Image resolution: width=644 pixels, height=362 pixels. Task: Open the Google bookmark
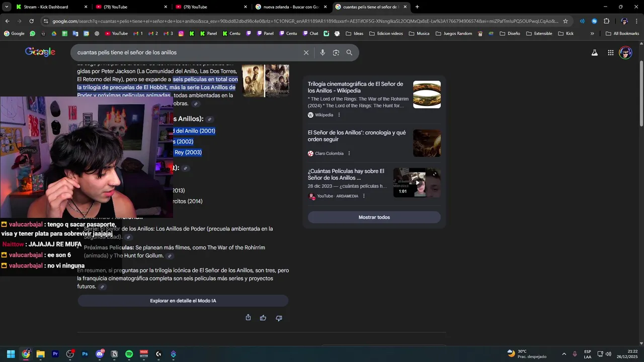(x=14, y=34)
